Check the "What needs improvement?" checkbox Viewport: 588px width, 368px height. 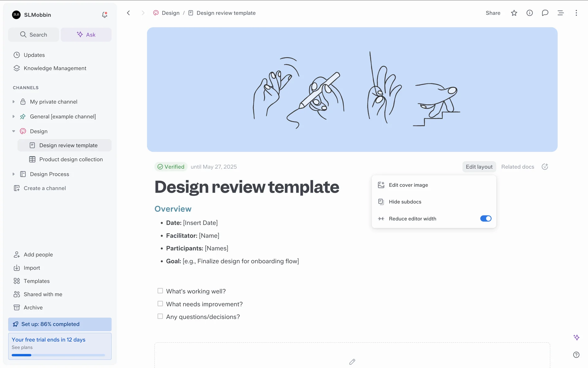160,304
